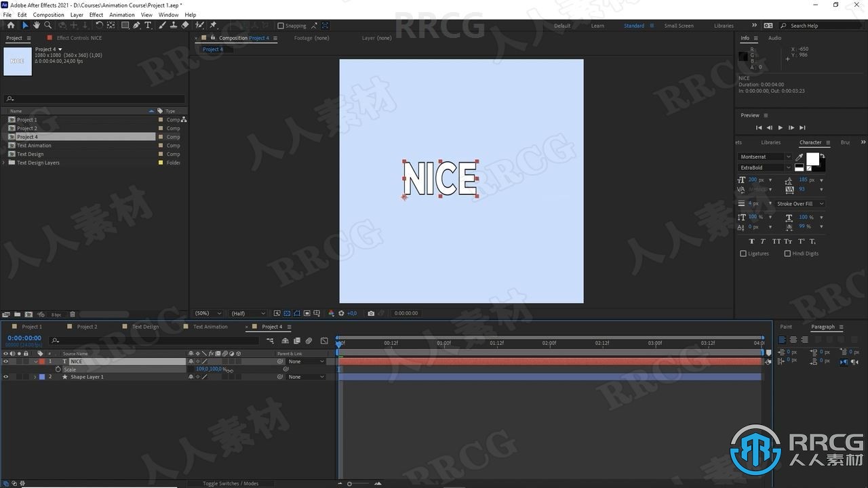Open the resolution (Half) dropdown
Viewport: 868px width, 488px height.
[248, 313]
